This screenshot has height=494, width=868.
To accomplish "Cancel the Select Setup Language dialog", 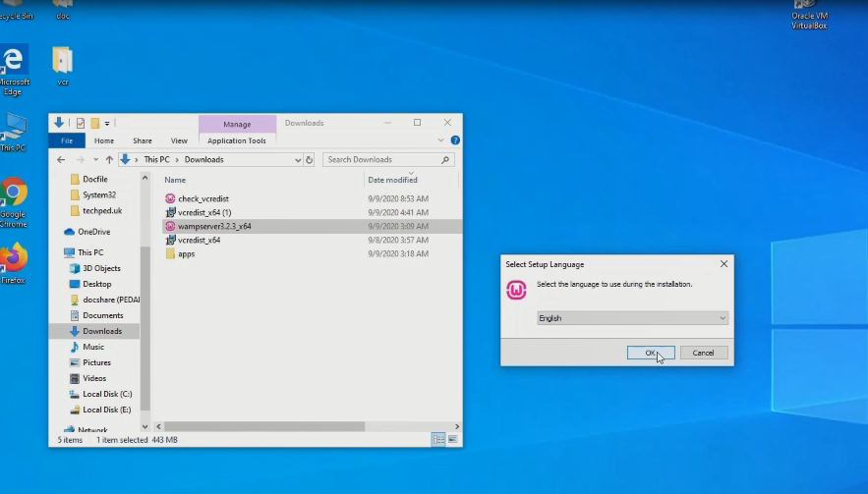I will coord(703,353).
